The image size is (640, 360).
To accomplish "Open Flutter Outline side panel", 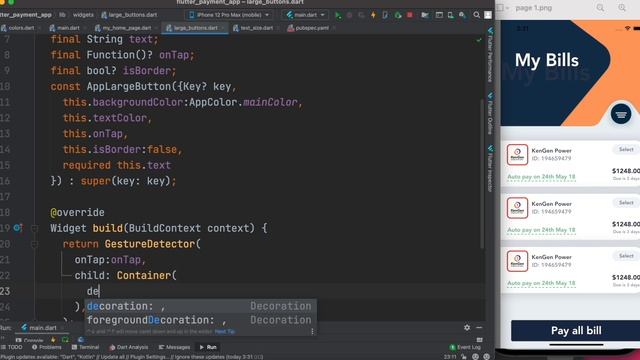I will (490, 113).
